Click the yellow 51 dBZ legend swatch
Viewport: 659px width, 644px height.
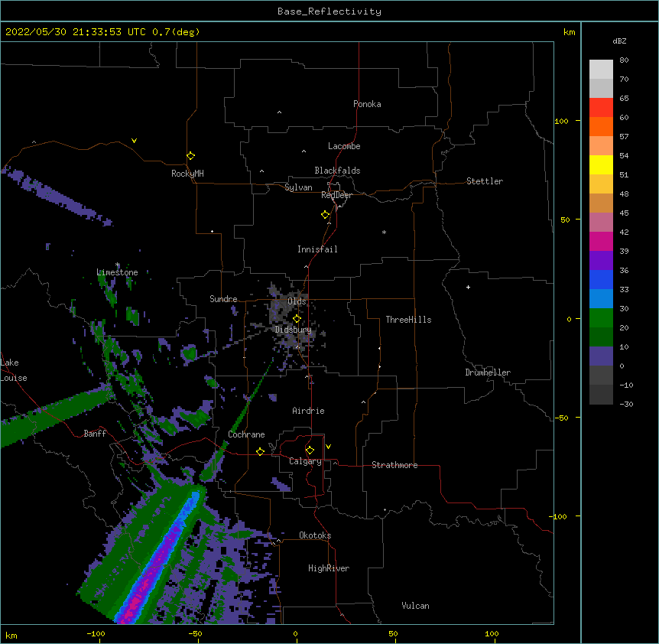(601, 164)
